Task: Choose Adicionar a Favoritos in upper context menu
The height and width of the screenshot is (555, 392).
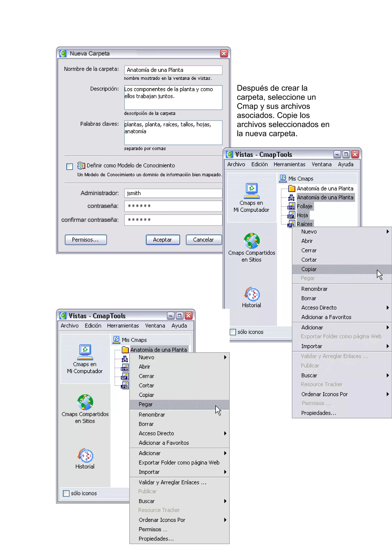Action: 342,317
